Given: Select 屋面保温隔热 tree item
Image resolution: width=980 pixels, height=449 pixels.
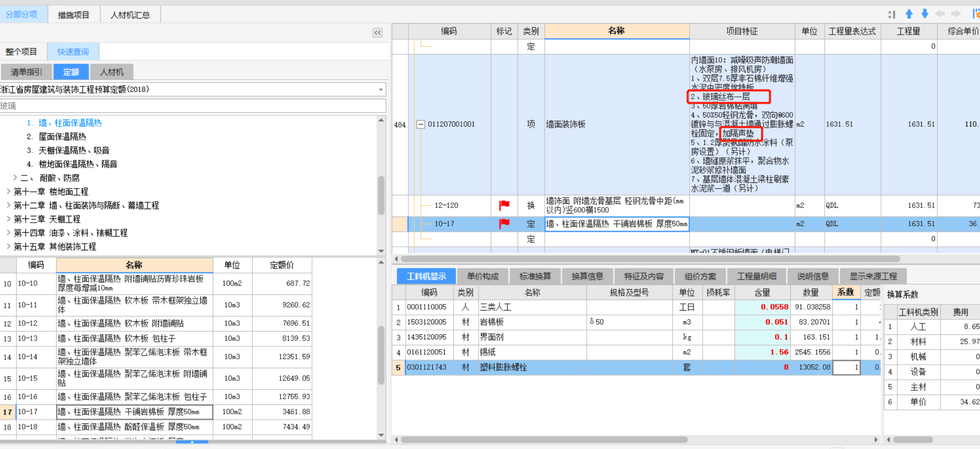Looking at the screenshot, I should [62, 136].
